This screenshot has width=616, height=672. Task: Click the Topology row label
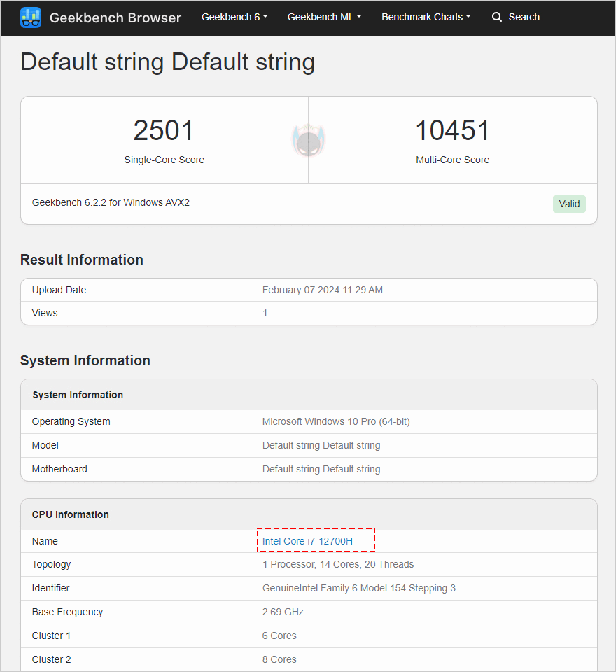click(x=51, y=564)
